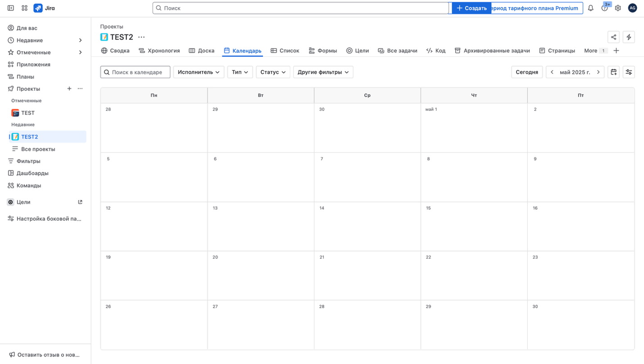Open the settings gear icon

click(x=618, y=8)
